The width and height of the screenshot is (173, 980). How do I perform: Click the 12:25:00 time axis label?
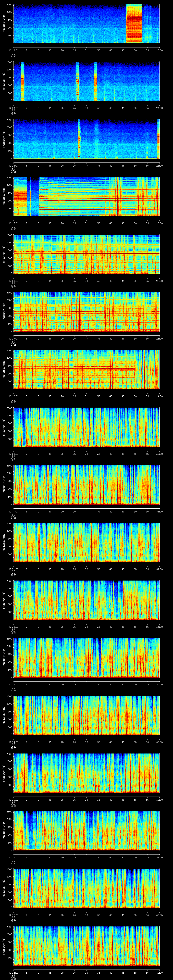[x=13, y=223]
